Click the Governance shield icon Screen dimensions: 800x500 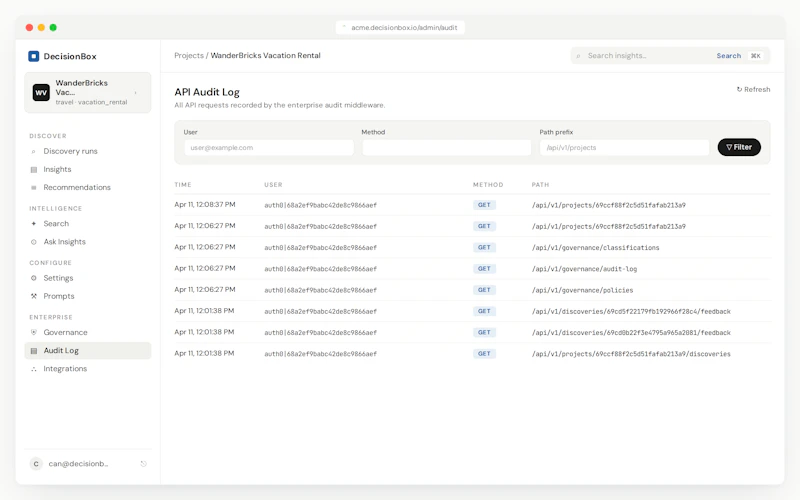pyautogui.click(x=34, y=332)
